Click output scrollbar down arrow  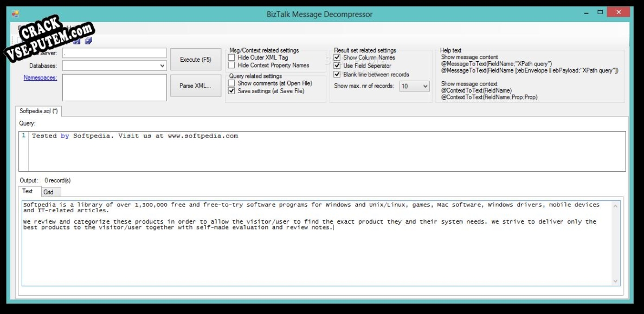pos(615,281)
